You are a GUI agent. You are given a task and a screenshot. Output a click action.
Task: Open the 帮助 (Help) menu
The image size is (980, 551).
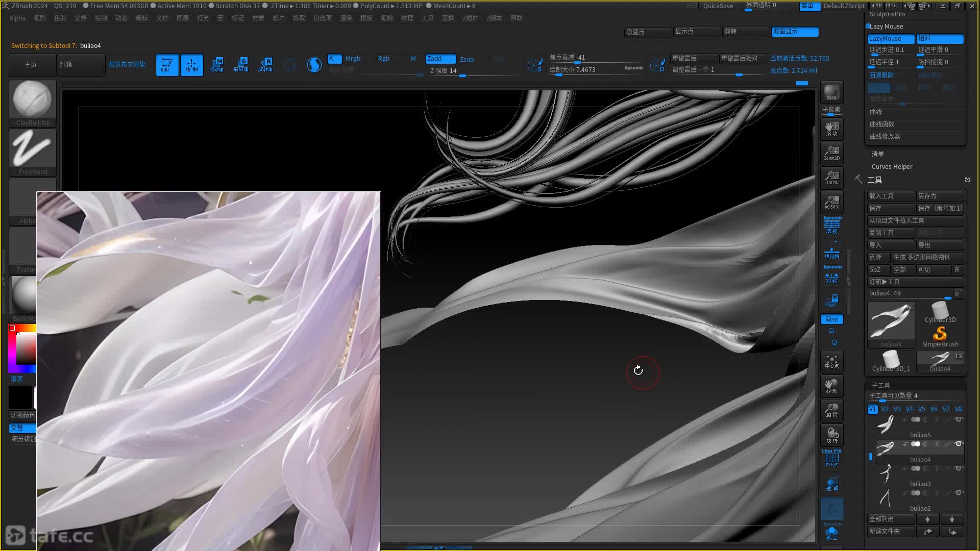516,18
